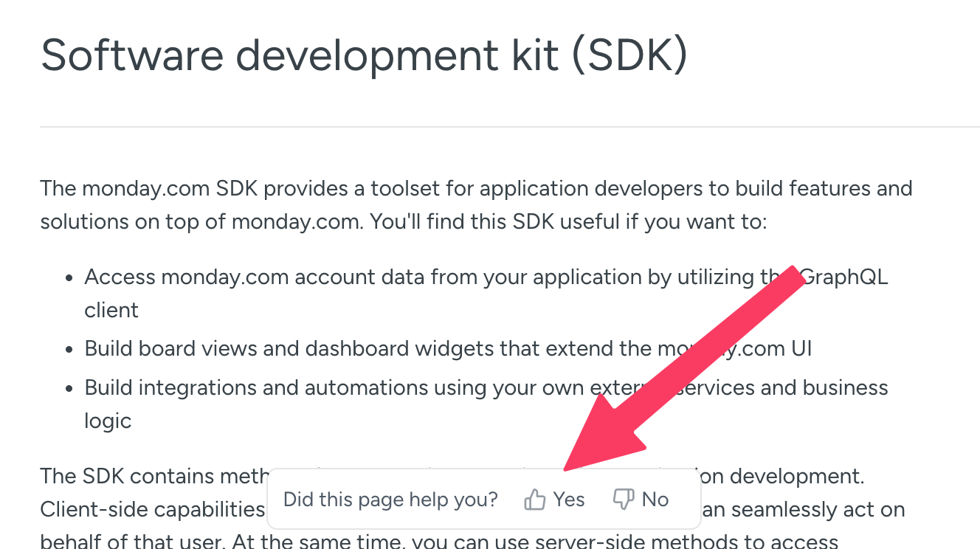Click the 'Yes' feedback label

(569, 500)
